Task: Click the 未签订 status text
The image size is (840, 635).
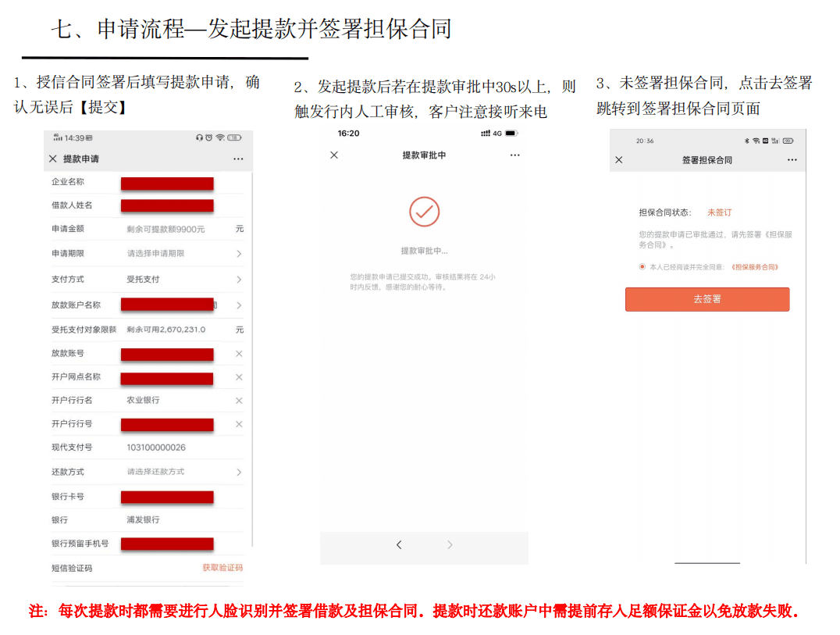Action: pyautogui.click(x=719, y=212)
